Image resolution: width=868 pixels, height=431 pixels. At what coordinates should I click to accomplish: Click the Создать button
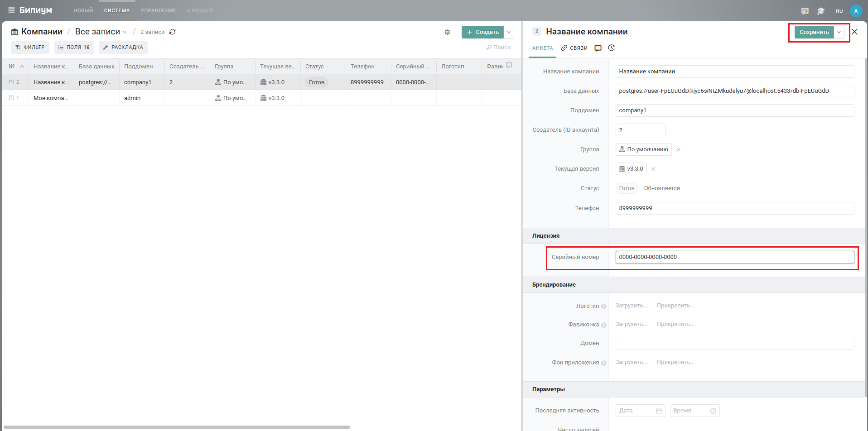pyautogui.click(x=482, y=32)
